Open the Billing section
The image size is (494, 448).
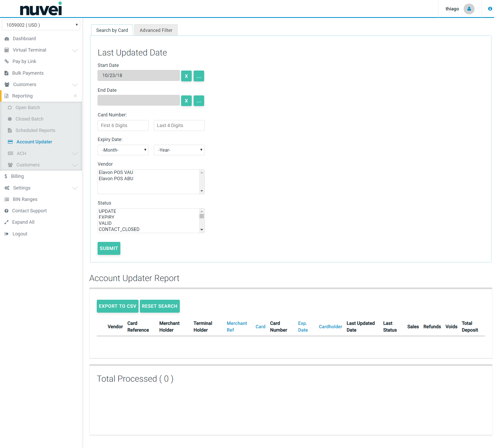(x=17, y=176)
